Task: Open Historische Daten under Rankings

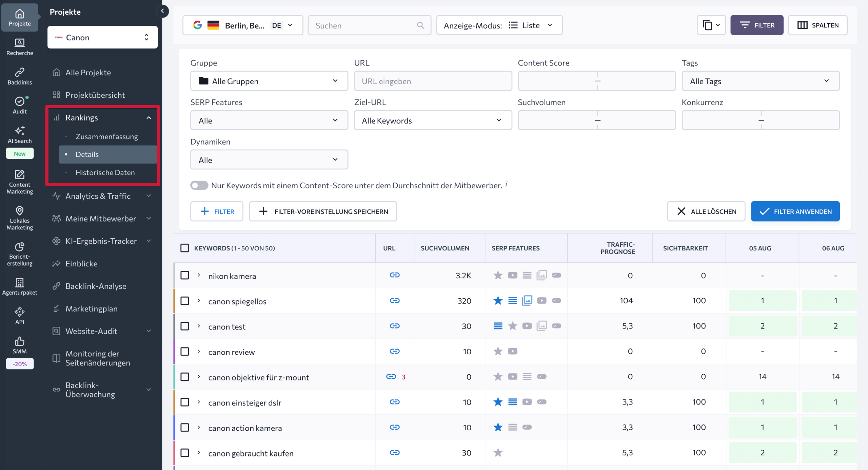Action: [105, 172]
